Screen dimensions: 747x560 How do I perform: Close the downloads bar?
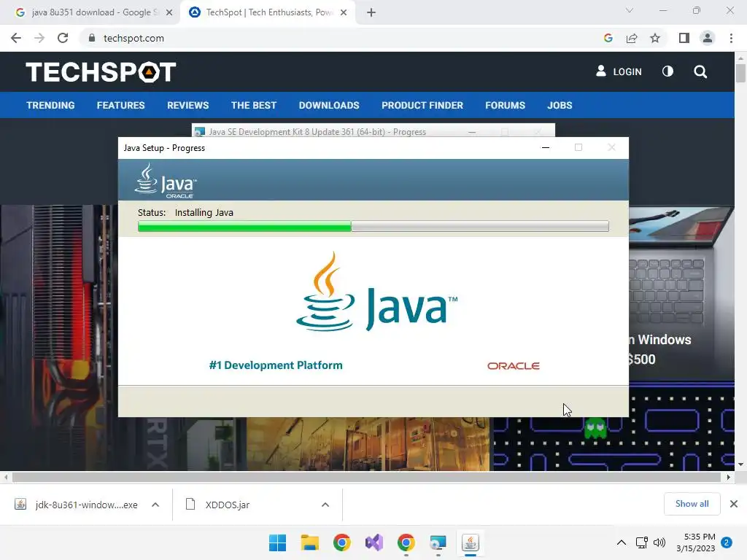pyautogui.click(x=734, y=504)
